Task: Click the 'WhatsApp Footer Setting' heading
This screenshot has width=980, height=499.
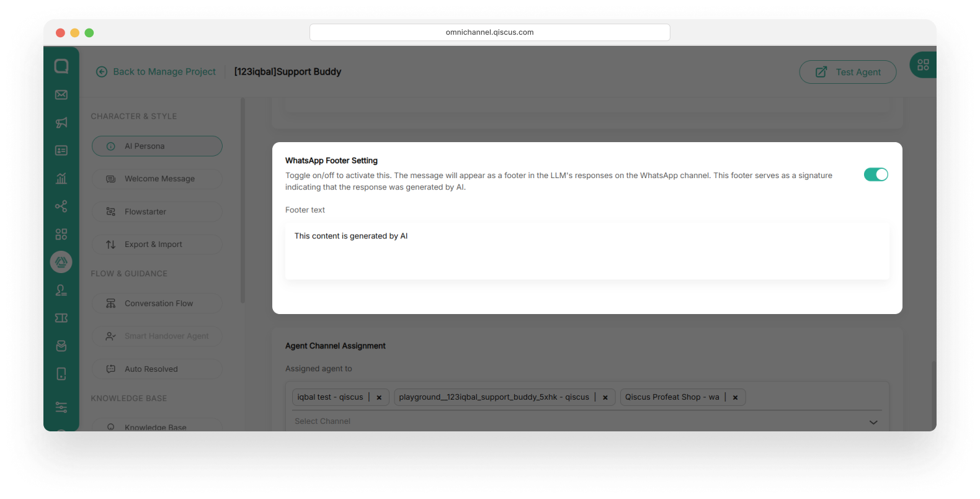Action: pyautogui.click(x=331, y=161)
